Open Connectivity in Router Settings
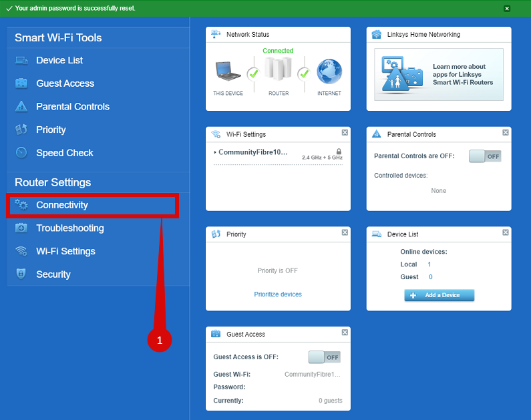The height and width of the screenshot is (420, 531). (x=62, y=205)
